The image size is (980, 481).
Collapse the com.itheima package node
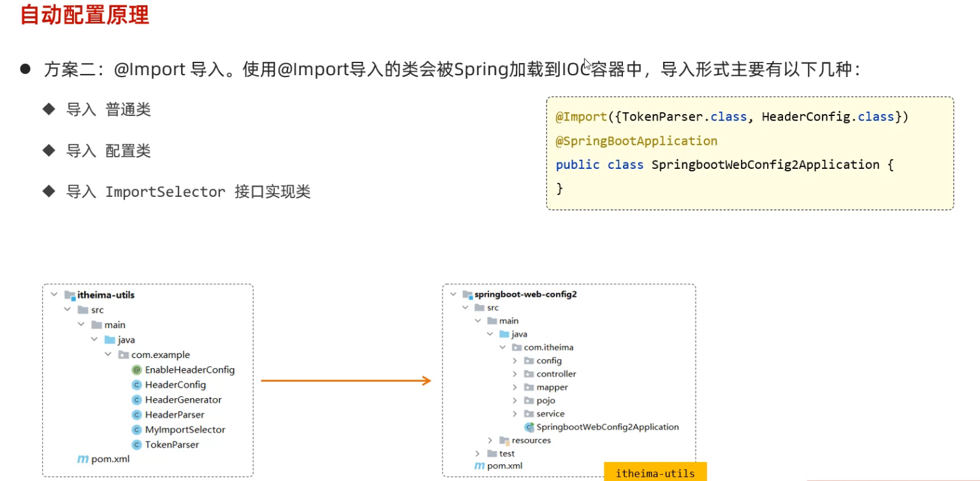point(502,347)
